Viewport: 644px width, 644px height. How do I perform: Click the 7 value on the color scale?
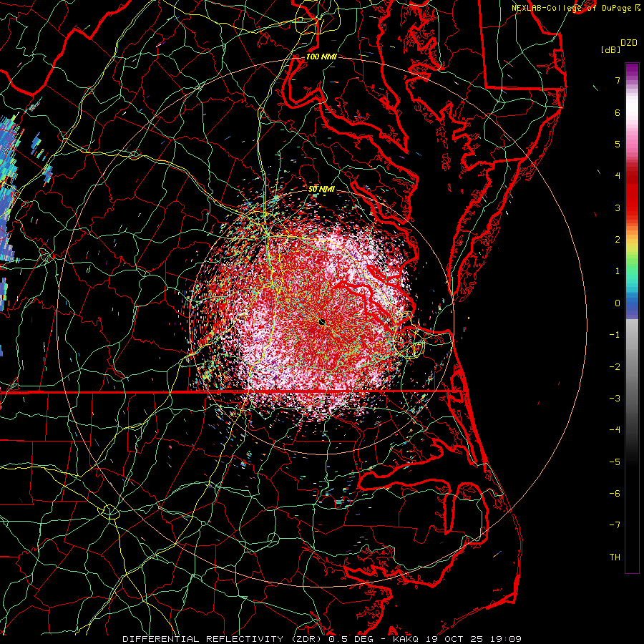tap(618, 80)
